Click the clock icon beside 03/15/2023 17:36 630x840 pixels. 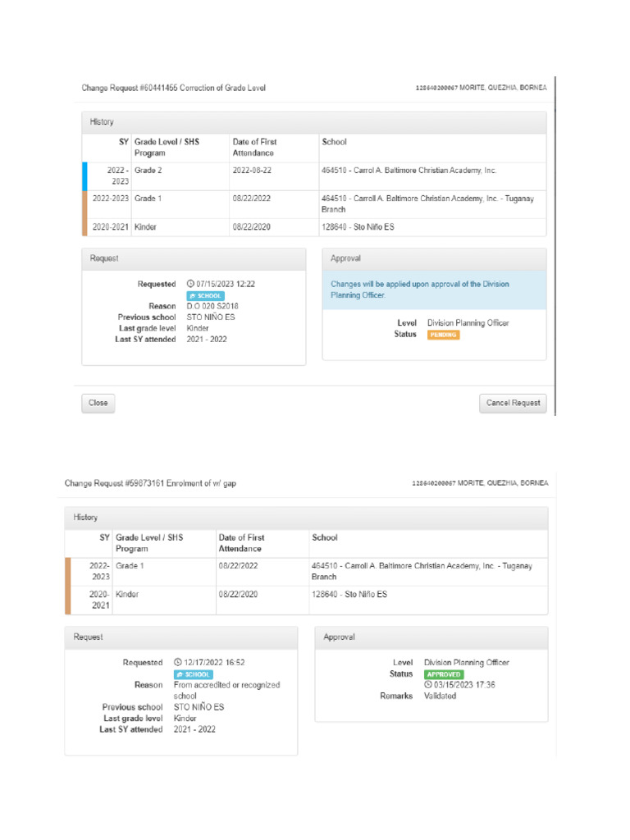click(428, 685)
